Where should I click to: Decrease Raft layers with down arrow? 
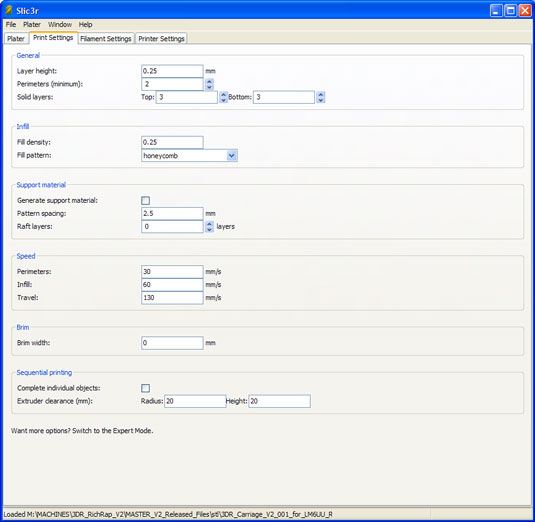coord(209,230)
